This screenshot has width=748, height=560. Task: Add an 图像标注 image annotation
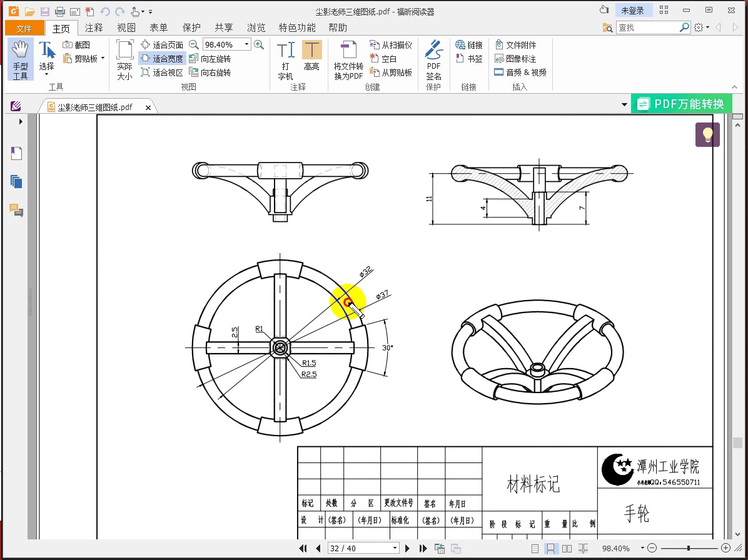(515, 58)
